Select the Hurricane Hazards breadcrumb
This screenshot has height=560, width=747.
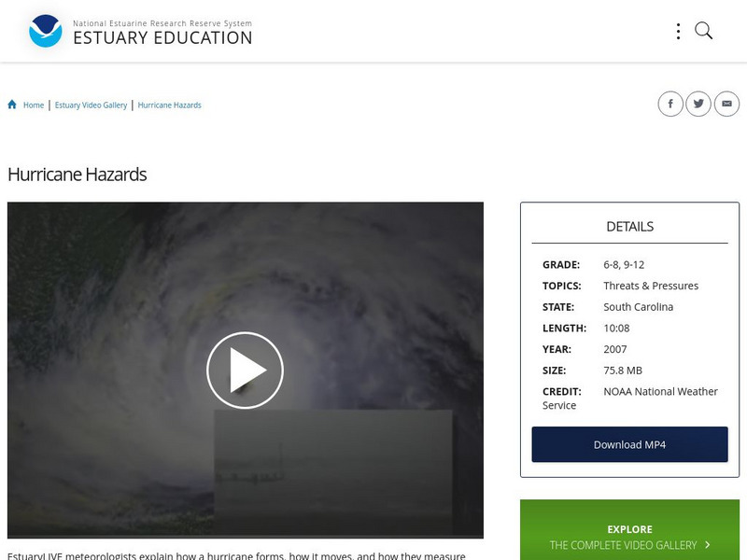(169, 105)
